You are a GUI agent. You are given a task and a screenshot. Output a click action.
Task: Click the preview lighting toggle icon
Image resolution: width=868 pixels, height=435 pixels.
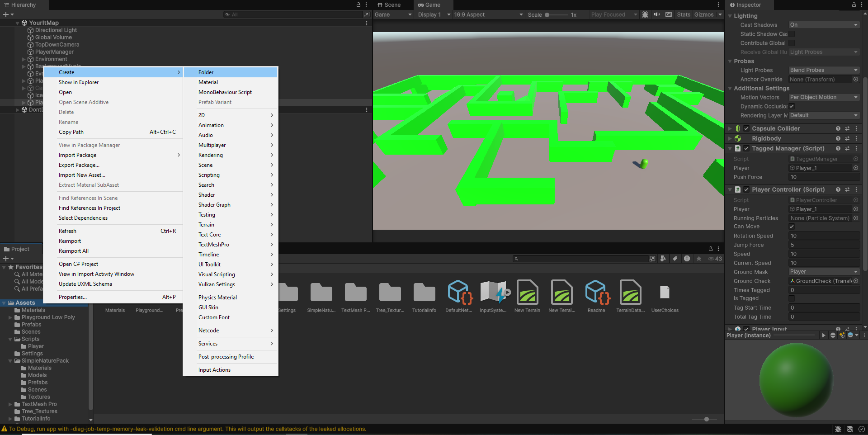[842, 335]
